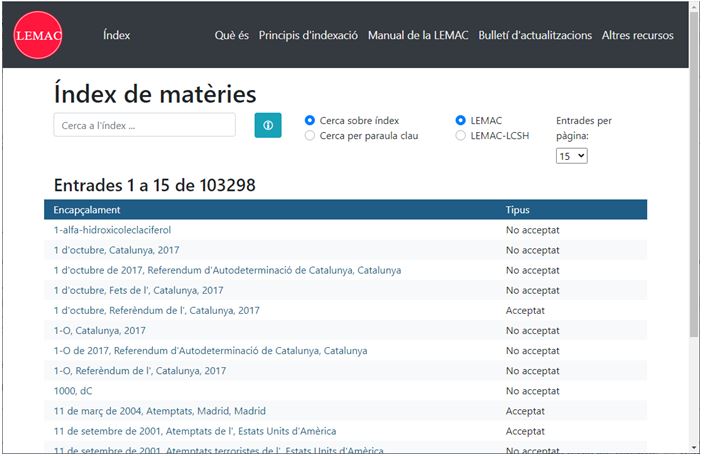Open 11 de març de 2004, Atemptats entry
The height and width of the screenshot is (457, 704).
tap(159, 411)
